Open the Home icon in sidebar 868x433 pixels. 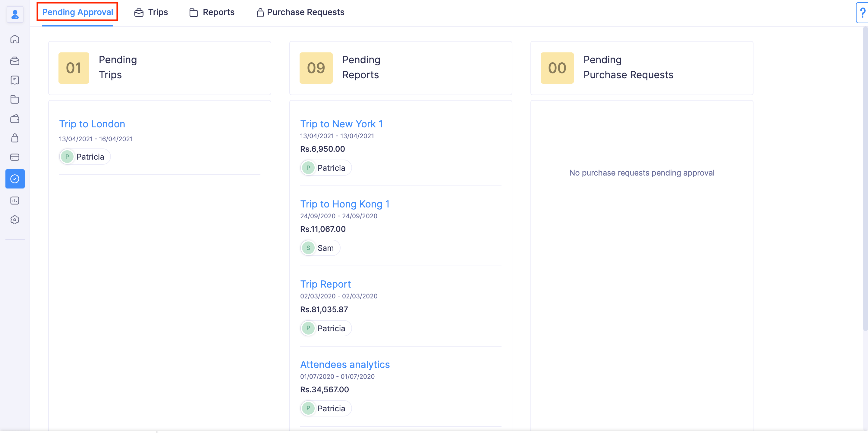15,39
